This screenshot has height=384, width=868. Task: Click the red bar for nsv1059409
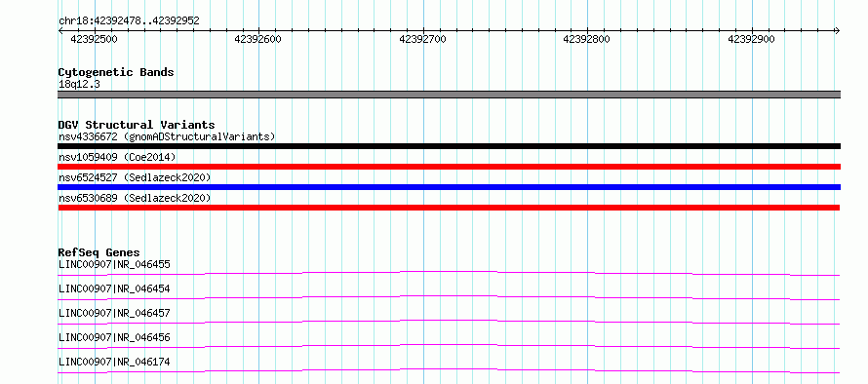449,167
